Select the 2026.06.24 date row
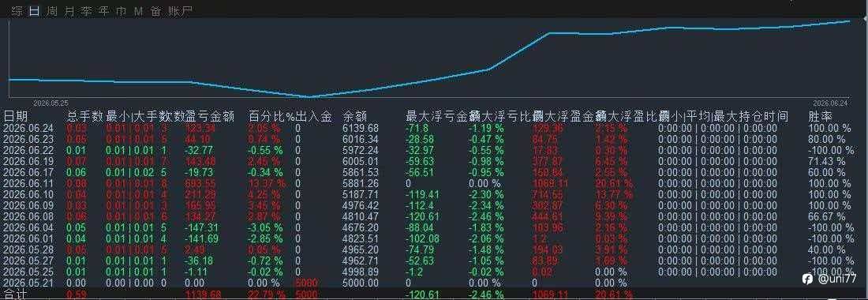 [x=28, y=128]
